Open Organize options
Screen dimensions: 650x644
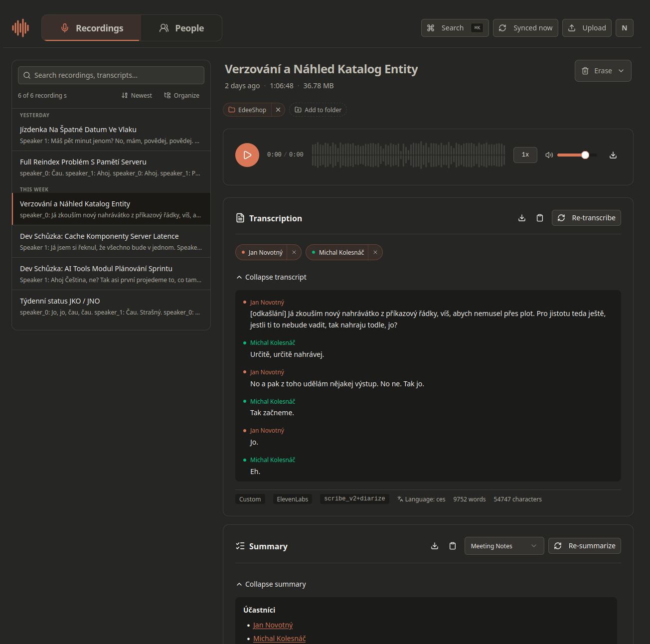point(182,95)
